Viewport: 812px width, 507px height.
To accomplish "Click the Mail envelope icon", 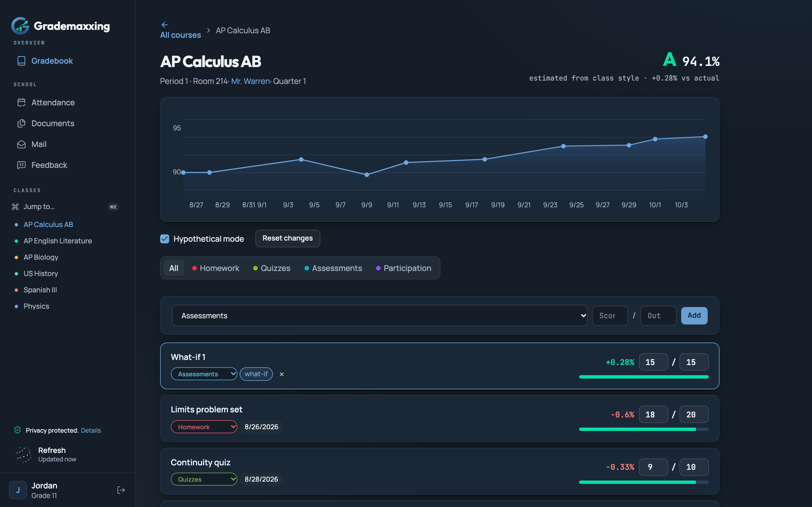I will pos(21,144).
